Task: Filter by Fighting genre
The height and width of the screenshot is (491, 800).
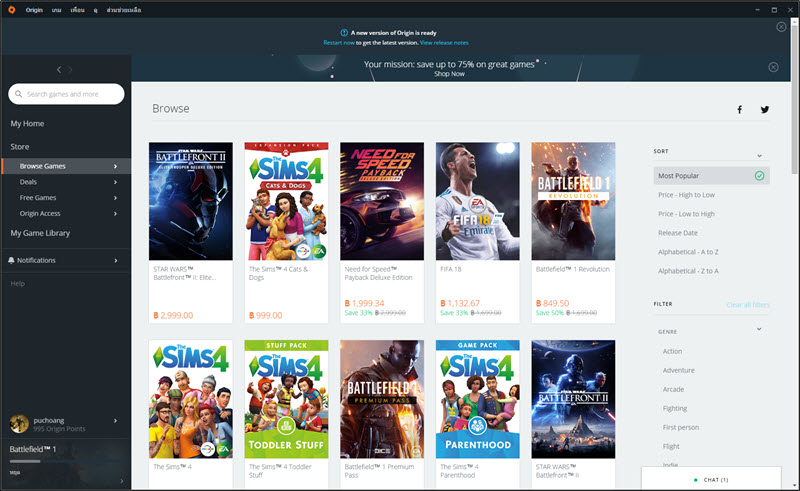Action: 675,408
